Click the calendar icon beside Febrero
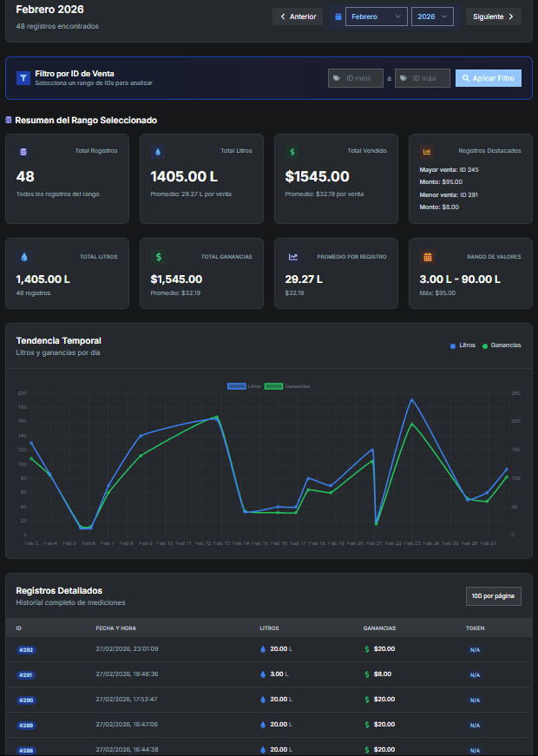The image size is (538, 756). point(338,16)
